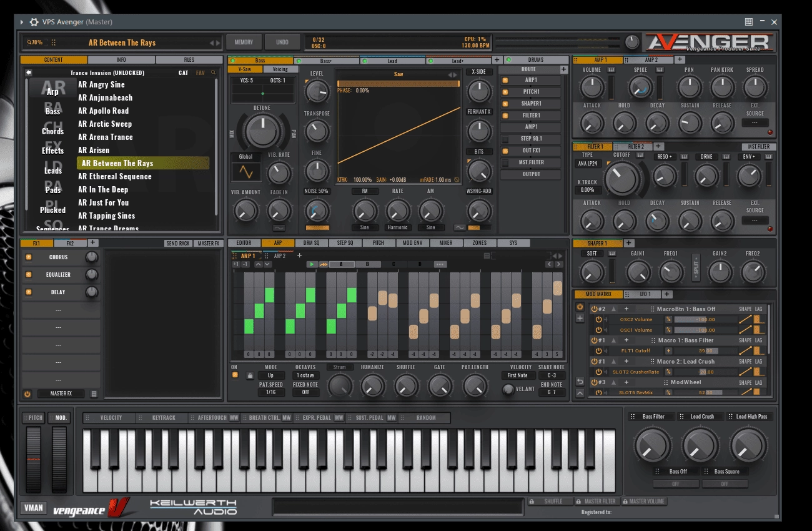Screen dimensions: 812x531
Task: Open the VELOCITY dropdown showing First Note
Action: tap(517, 375)
